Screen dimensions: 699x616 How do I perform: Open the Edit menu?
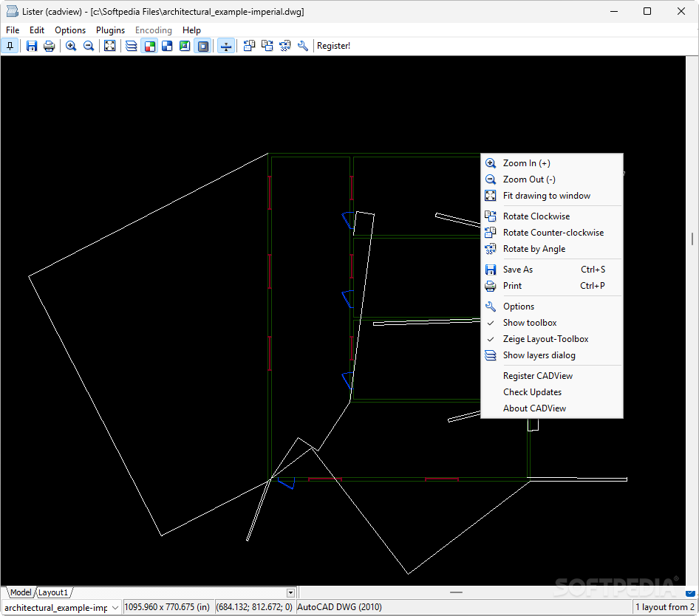pyautogui.click(x=37, y=30)
